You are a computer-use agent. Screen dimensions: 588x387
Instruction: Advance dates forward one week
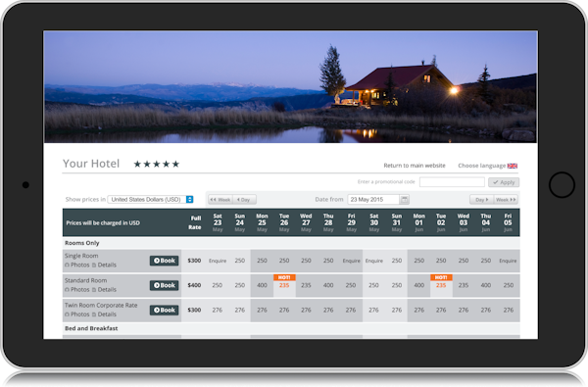pyautogui.click(x=506, y=200)
